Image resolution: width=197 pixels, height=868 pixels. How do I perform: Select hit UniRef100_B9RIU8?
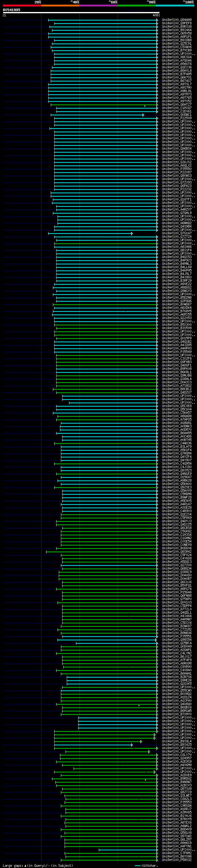[177, 26]
